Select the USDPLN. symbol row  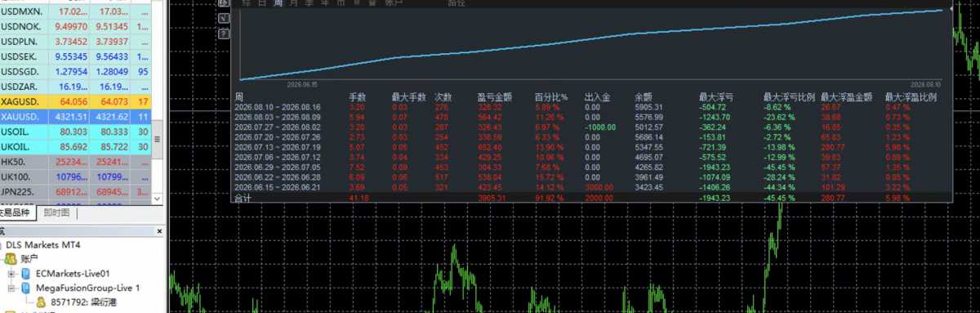pos(76,42)
